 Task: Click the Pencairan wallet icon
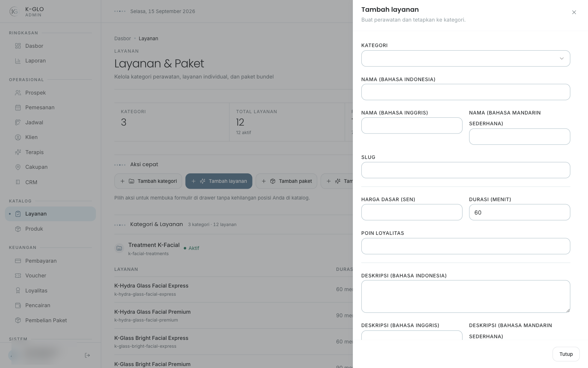coord(18,305)
